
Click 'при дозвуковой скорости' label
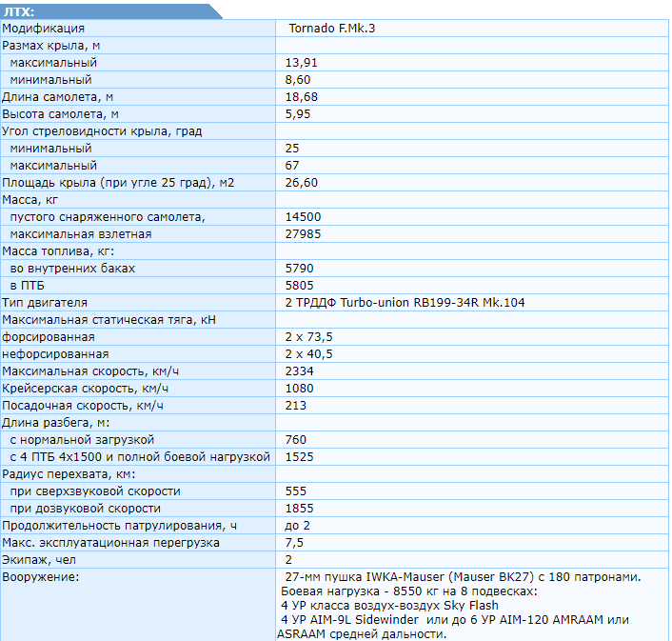pos(86,509)
